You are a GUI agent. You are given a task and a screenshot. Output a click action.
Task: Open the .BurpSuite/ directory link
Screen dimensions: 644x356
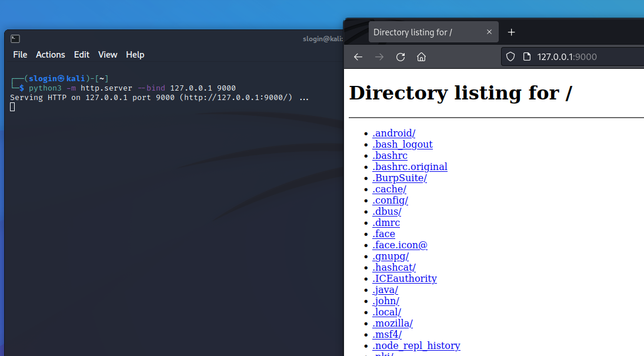click(399, 178)
